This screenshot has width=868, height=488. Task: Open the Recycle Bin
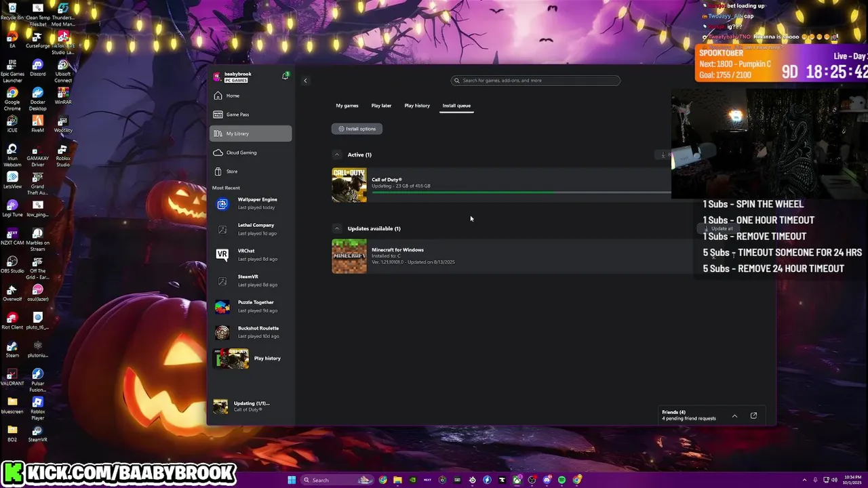coord(12,11)
